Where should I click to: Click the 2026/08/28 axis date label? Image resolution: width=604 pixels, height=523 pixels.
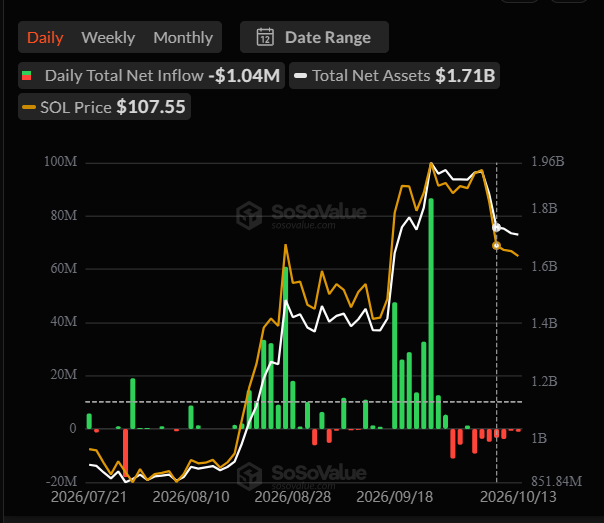293,497
